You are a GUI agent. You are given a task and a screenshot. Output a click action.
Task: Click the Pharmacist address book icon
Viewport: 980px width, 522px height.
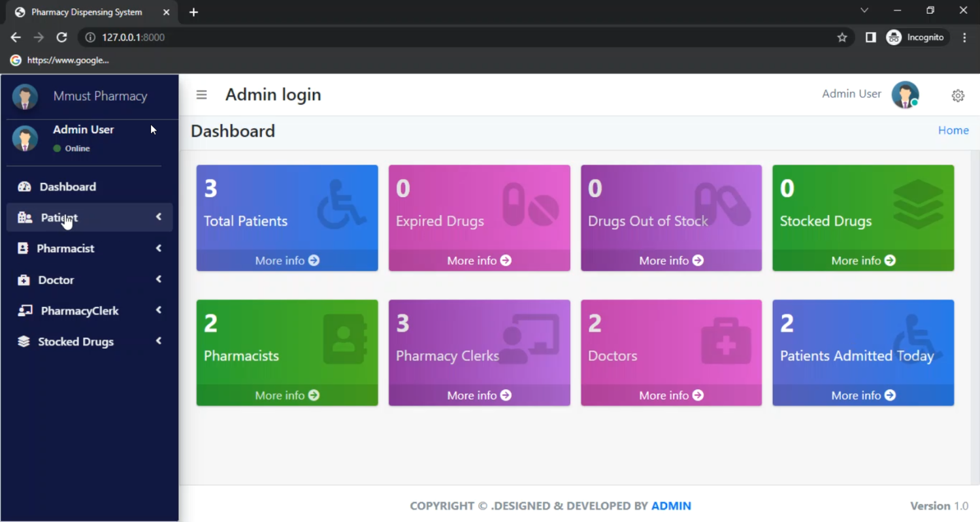coord(23,248)
